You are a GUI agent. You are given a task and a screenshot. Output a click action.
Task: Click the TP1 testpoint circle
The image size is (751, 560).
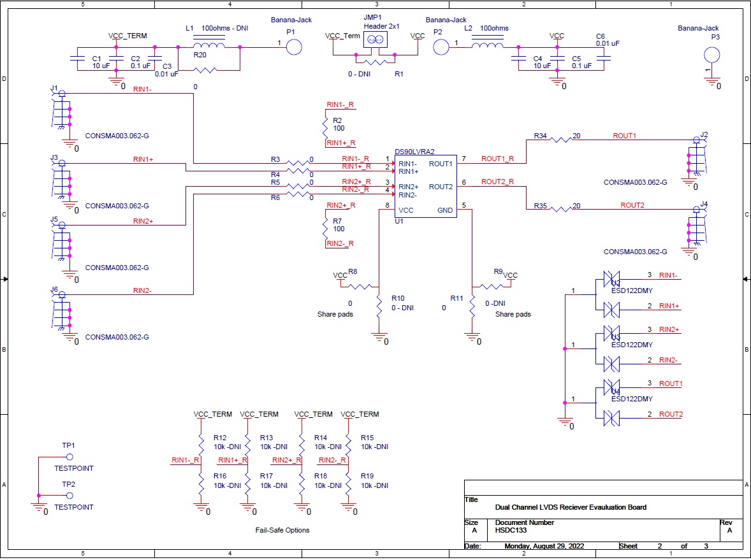pyautogui.click(x=68, y=456)
